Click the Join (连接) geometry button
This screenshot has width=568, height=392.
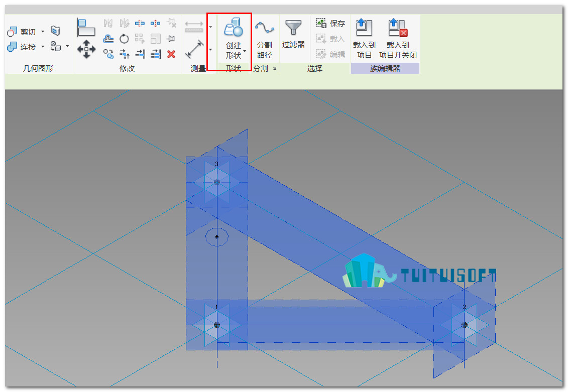22,47
